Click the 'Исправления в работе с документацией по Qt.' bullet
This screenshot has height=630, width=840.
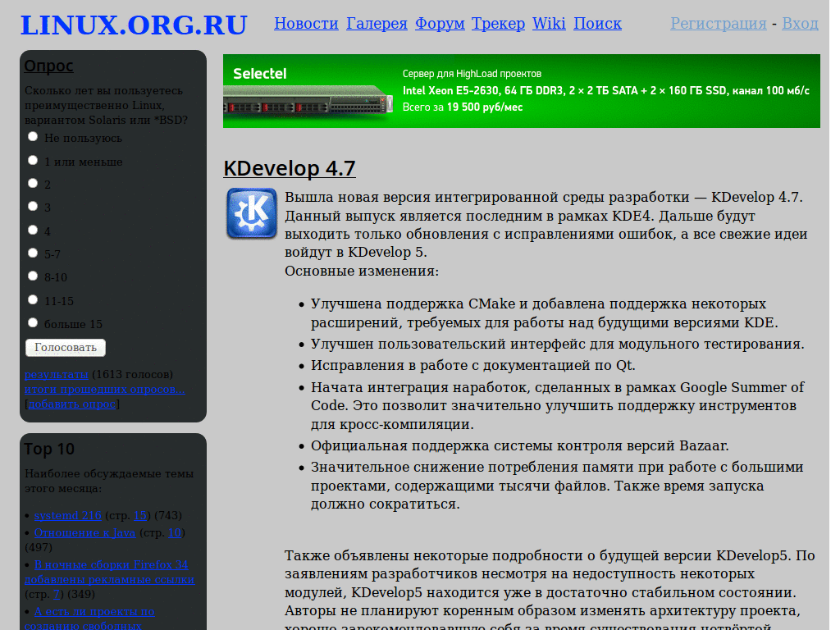(473, 365)
